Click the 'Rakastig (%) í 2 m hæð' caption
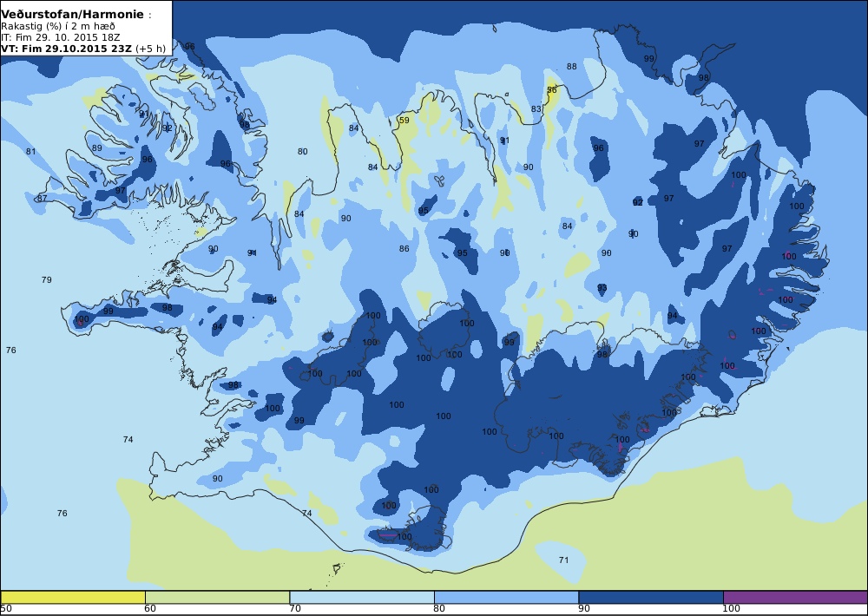Screen dimensions: 868x616 pos(57,27)
